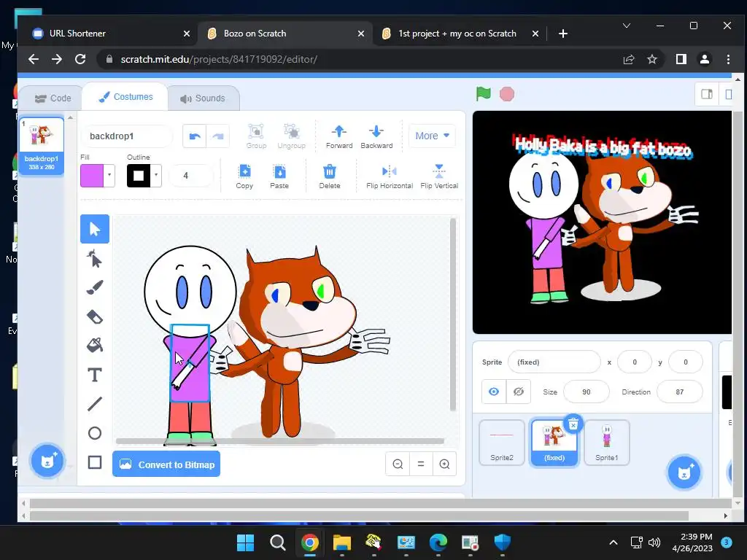Expand the More menu
747x560 pixels.
point(432,136)
